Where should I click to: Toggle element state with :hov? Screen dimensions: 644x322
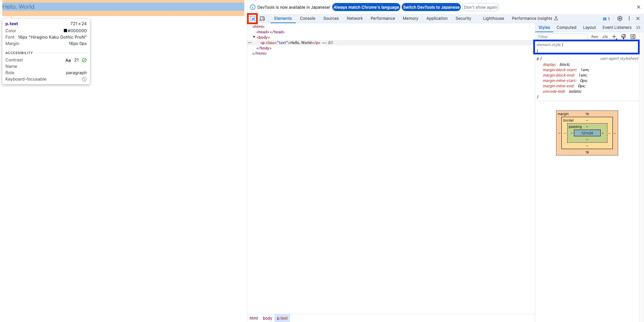pos(594,37)
